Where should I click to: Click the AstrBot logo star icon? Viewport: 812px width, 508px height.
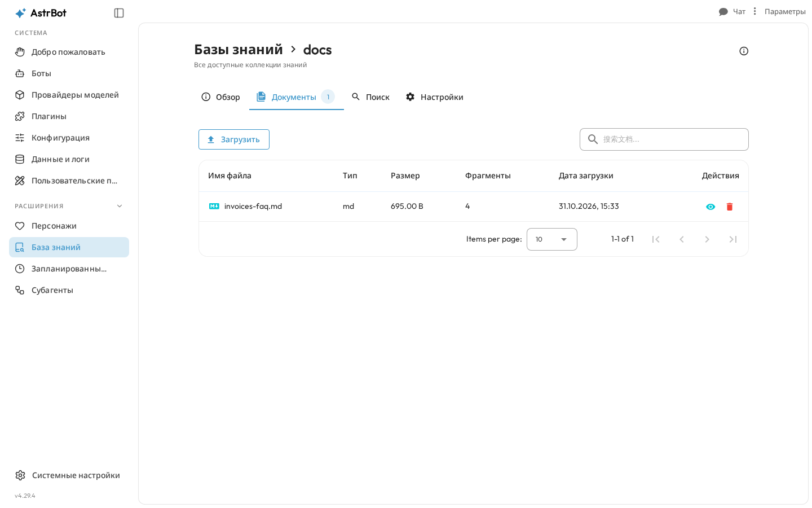click(x=20, y=13)
